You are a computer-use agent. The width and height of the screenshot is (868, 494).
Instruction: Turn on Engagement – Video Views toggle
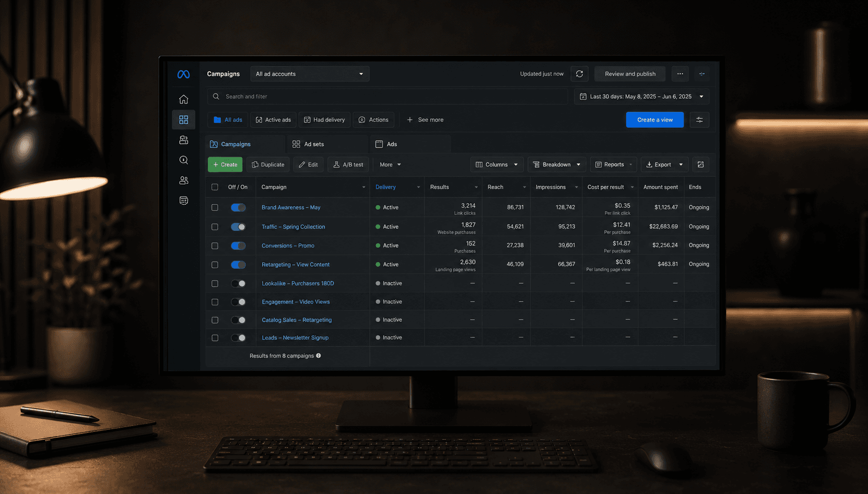(238, 302)
